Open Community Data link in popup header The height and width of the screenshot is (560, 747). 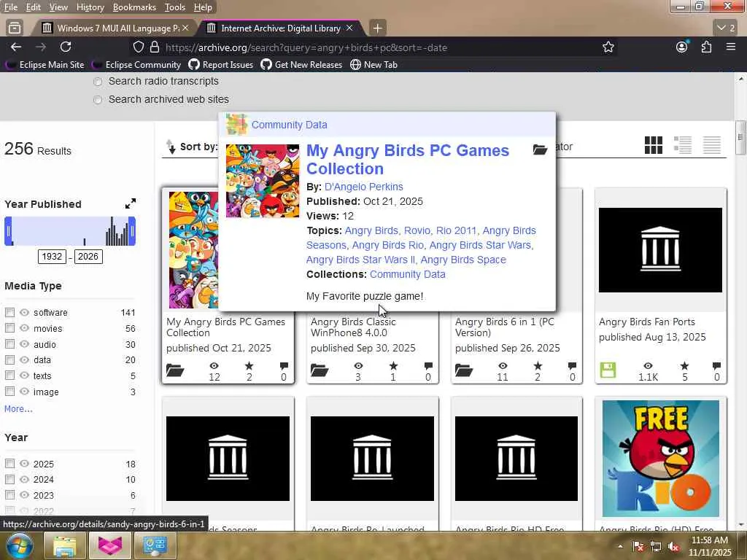pos(289,125)
